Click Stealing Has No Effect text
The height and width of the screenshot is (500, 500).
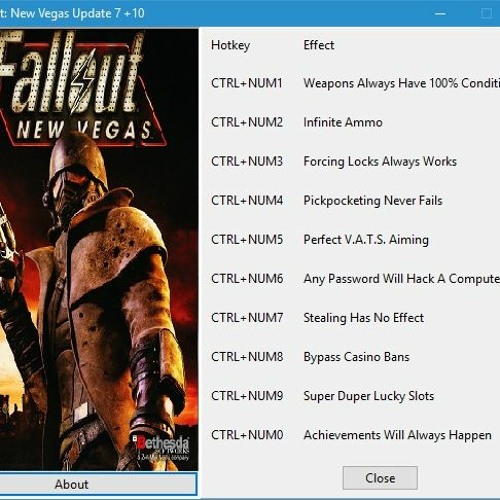[x=363, y=318]
